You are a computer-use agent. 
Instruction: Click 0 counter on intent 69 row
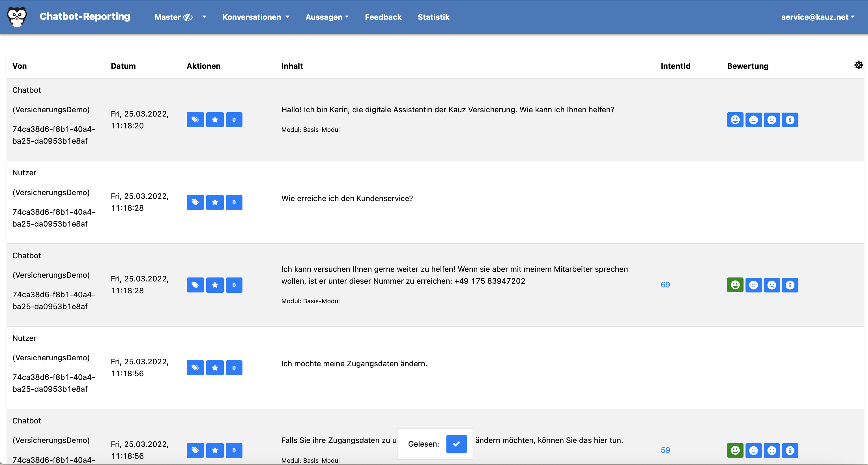234,285
